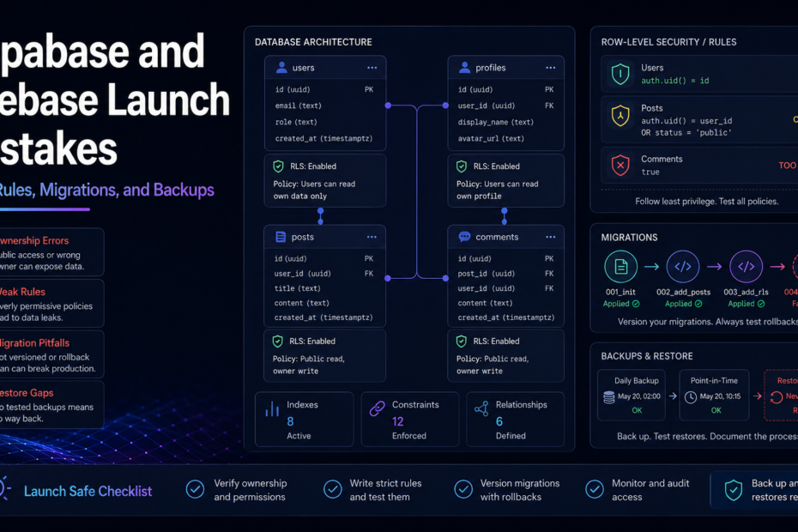Click the BACKUPS & RESTORE panel title
The width and height of the screenshot is (798, 532).
(x=647, y=356)
